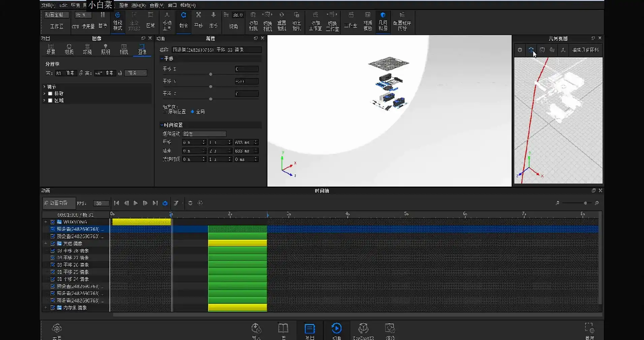Image resolution: width=644 pixels, height=340 pixels.
Task: Click the timeline zoom slider handle
Action: pos(585,203)
